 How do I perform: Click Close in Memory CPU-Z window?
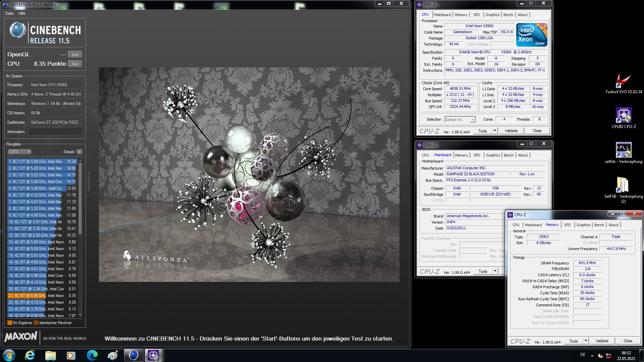coord(628,341)
